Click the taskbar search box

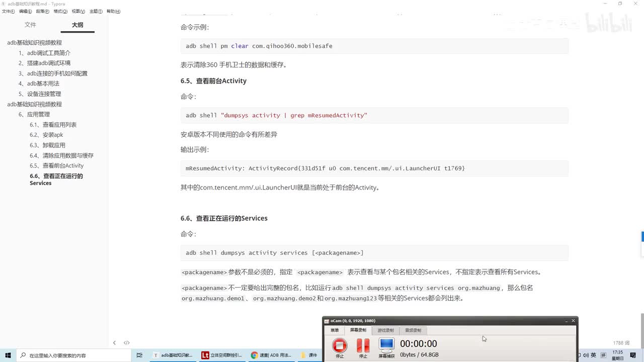[73, 355]
